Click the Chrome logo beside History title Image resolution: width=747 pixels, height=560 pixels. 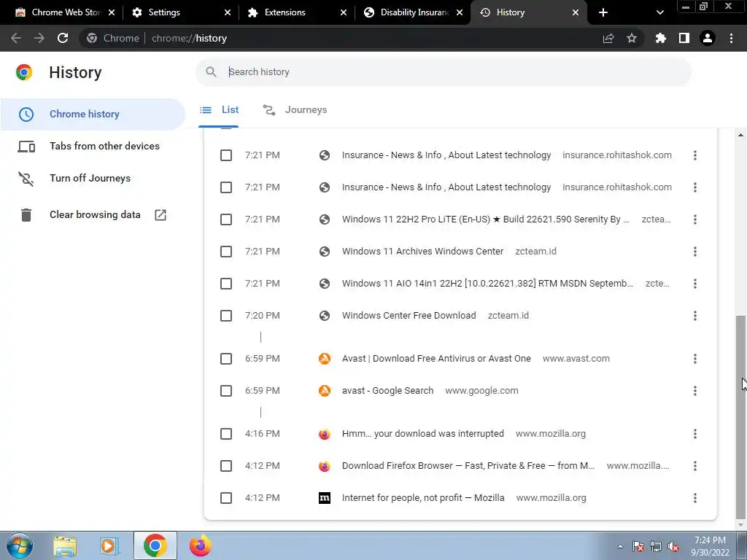point(24,72)
